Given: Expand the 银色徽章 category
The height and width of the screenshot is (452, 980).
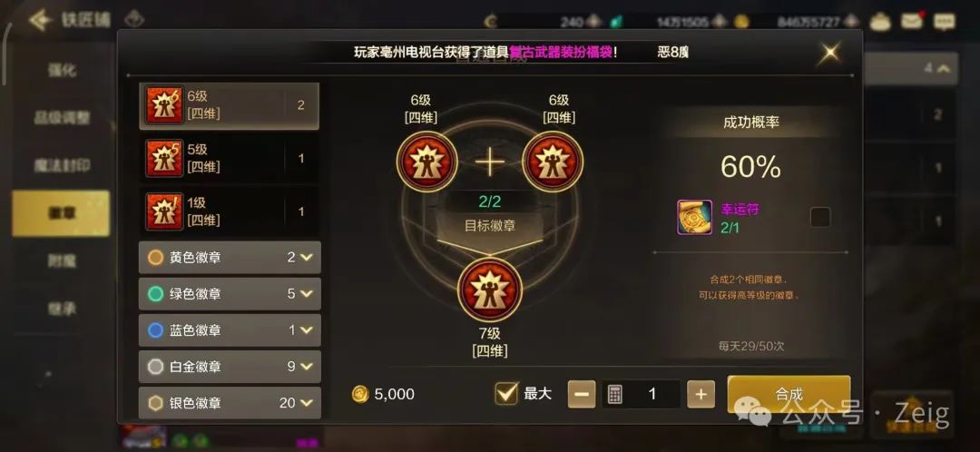Looking at the screenshot, I should pyautogui.click(x=230, y=403).
